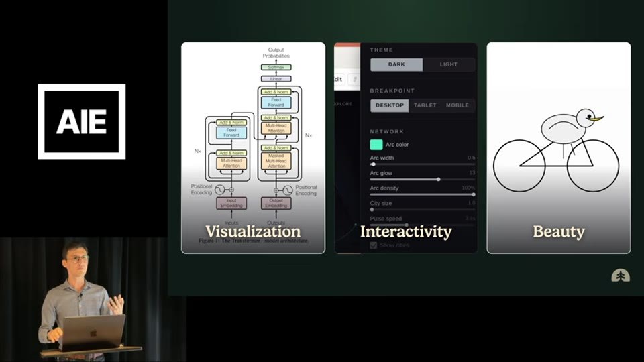
Task: Select the DARK theme option
Action: pyautogui.click(x=396, y=64)
